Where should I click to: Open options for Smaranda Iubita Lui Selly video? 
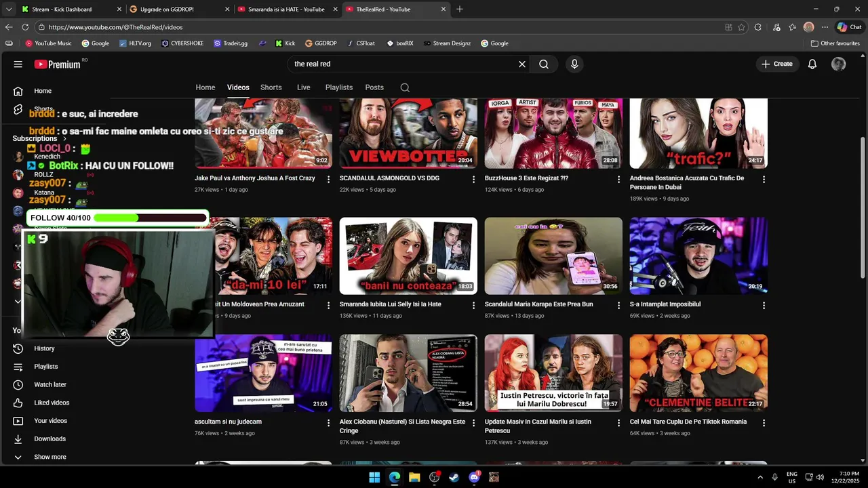click(473, 306)
